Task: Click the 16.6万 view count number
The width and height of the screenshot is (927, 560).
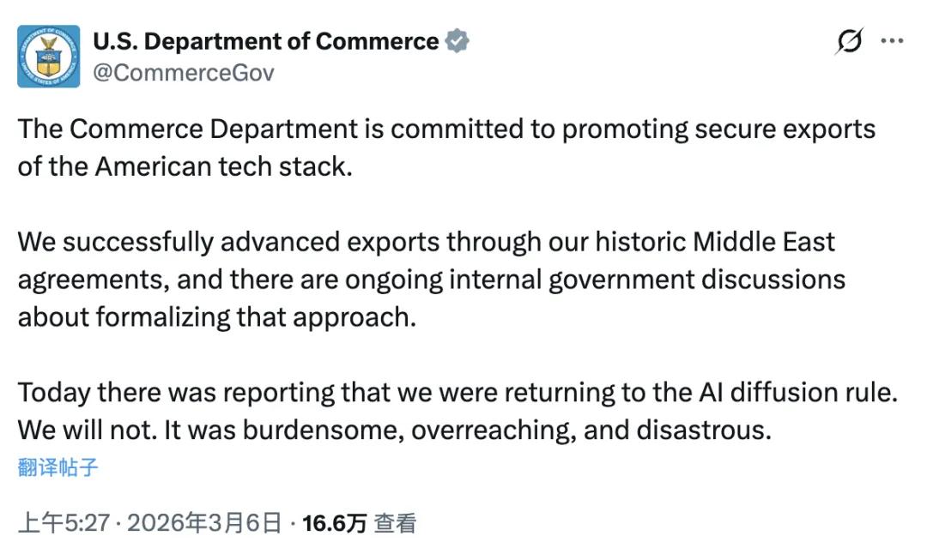Action: pos(335,523)
